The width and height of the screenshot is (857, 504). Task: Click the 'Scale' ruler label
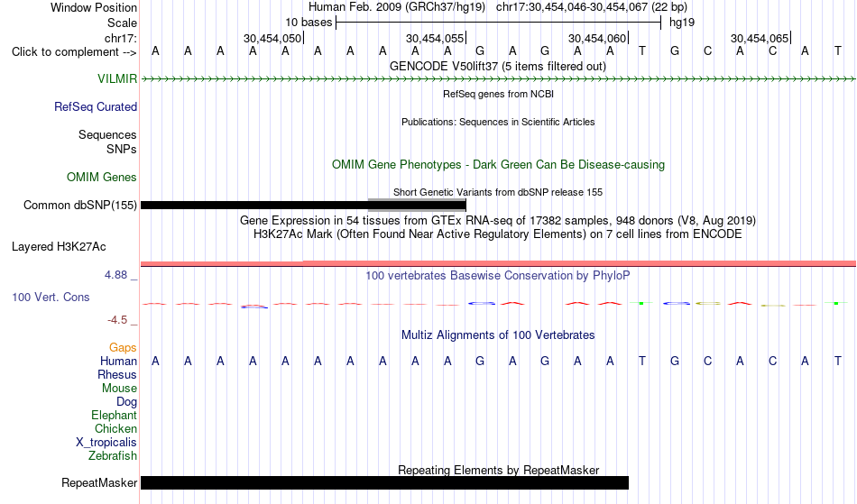point(122,23)
